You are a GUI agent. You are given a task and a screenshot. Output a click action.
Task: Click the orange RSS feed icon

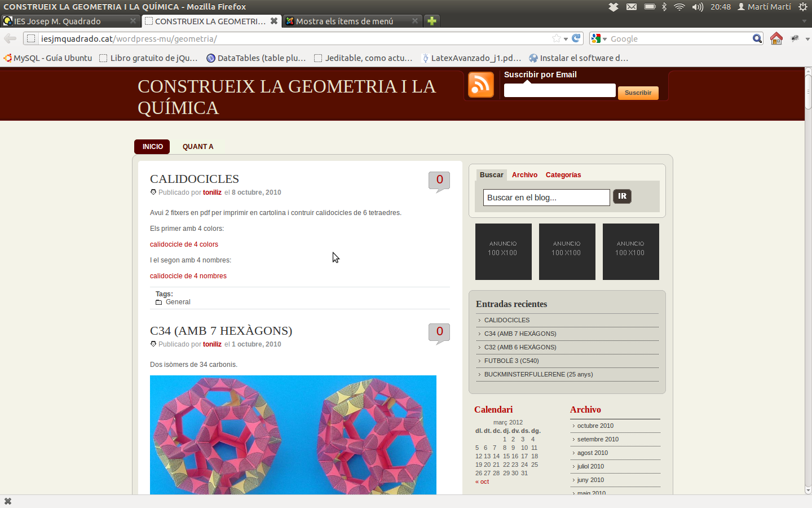pos(481,85)
